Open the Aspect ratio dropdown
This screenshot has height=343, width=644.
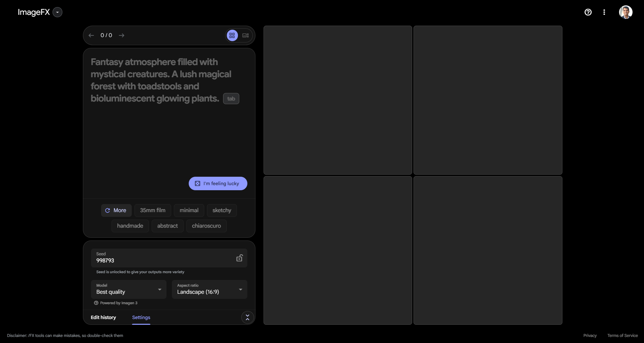(x=210, y=289)
